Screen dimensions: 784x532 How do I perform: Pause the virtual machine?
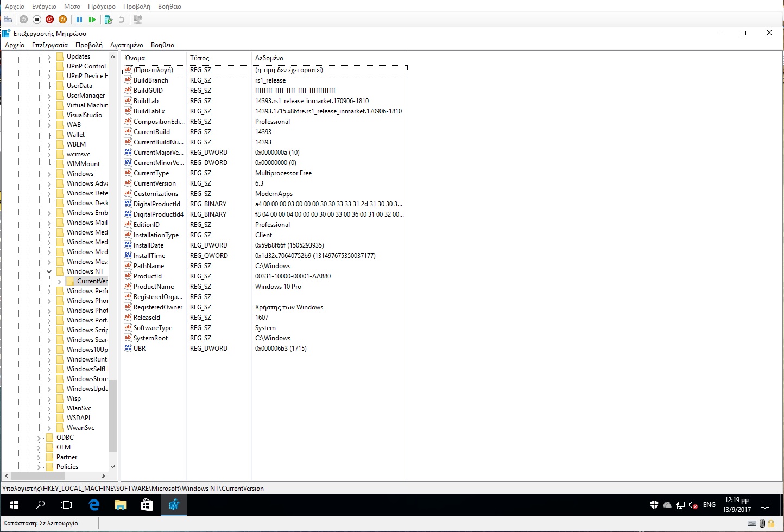(x=79, y=20)
